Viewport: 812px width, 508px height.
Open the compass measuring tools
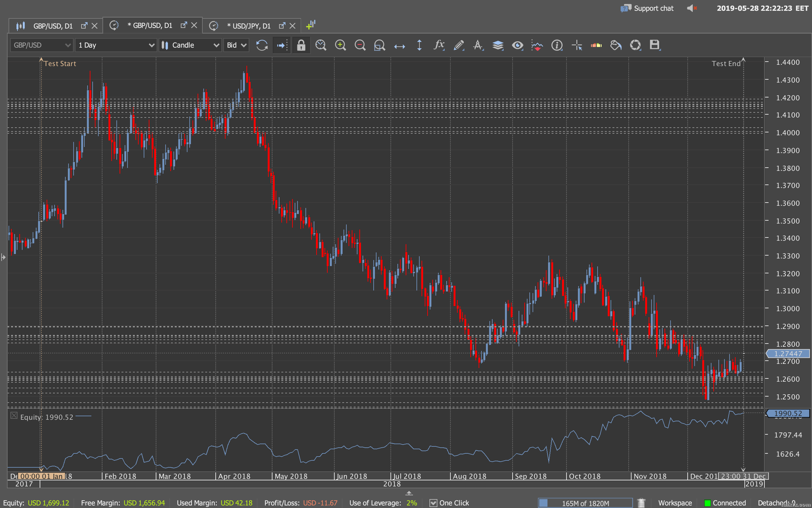pos(478,45)
